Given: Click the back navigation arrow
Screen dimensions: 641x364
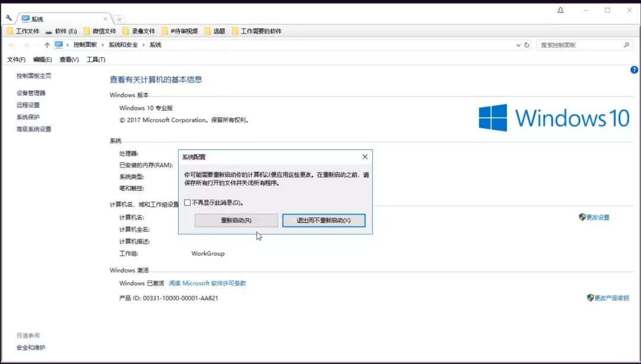Looking at the screenshot, I should (11, 44).
